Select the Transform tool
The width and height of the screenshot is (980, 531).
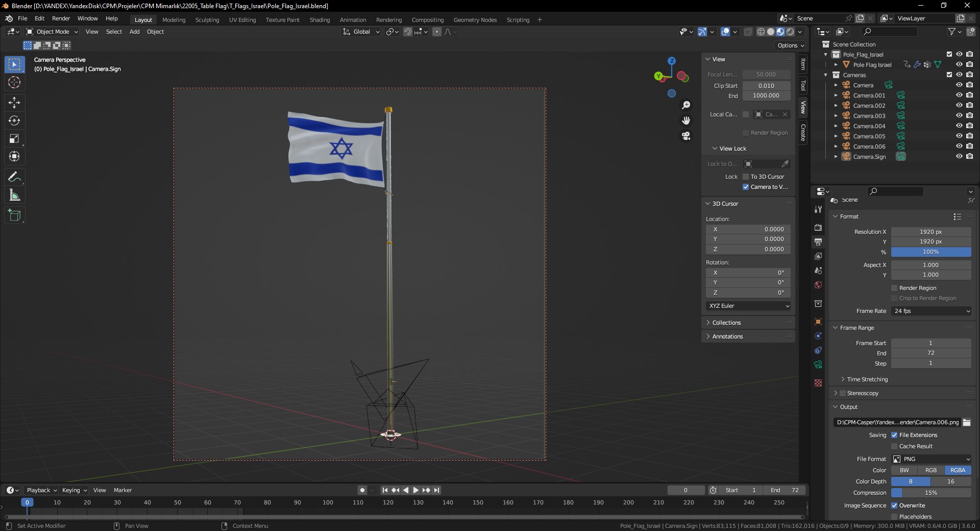(x=14, y=156)
